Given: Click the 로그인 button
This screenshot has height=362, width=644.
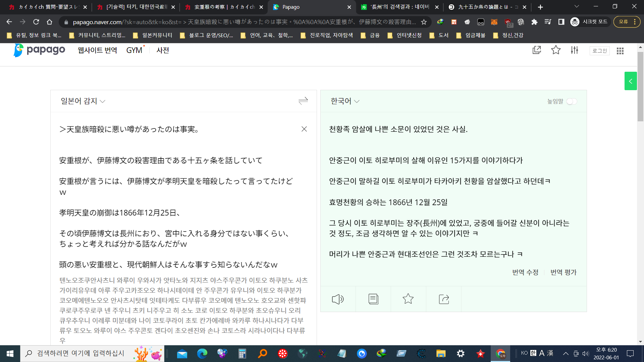Looking at the screenshot, I should (599, 51).
